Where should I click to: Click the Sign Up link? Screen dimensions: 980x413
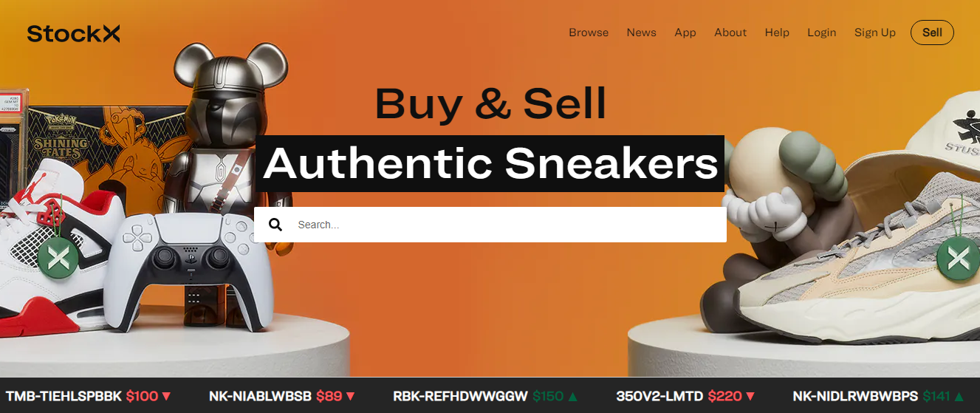pyautogui.click(x=875, y=33)
